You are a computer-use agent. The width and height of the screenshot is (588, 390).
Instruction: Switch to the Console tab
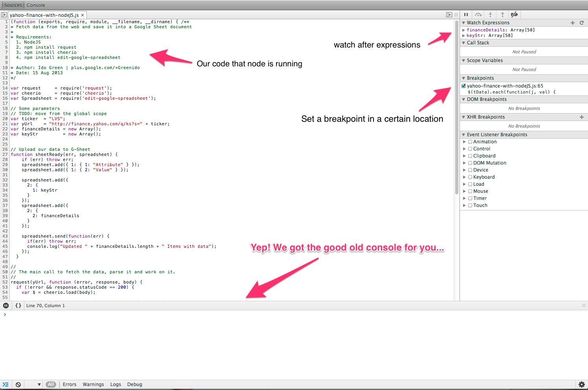pos(36,5)
